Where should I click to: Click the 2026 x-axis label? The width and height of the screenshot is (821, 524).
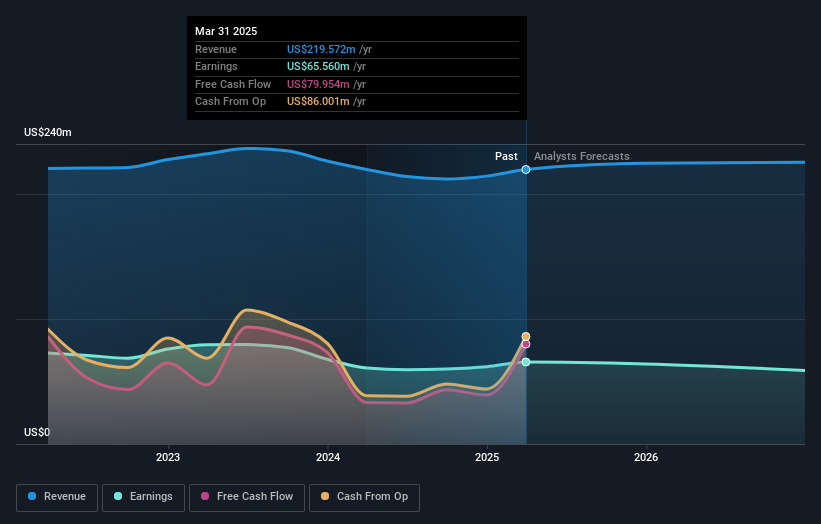tap(646, 458)
